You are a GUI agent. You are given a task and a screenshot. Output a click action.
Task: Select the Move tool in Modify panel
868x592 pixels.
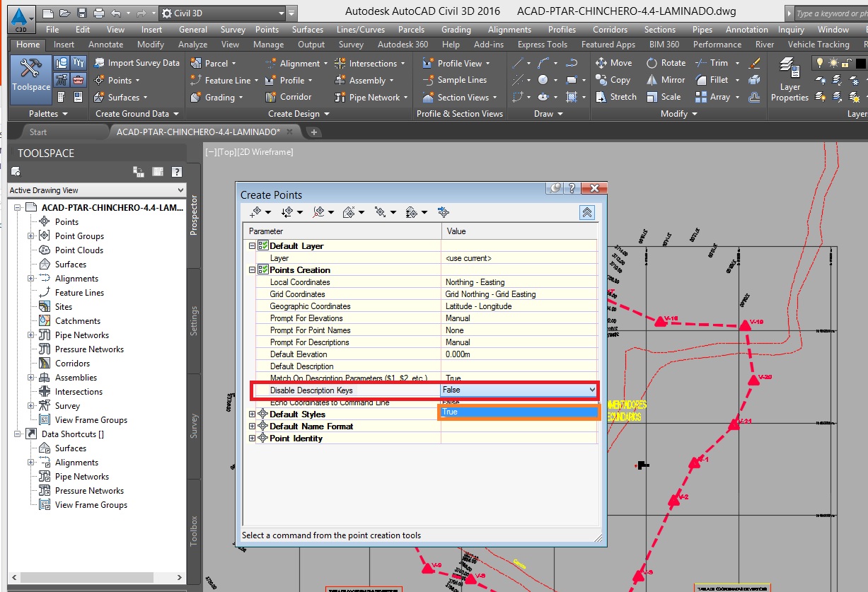point(613,63)
